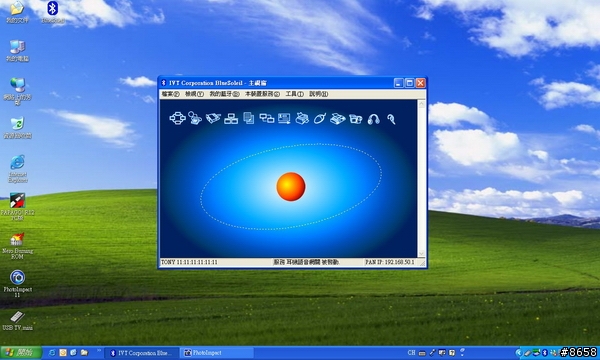This screenshot has width=600, height=360.
Task: Select the USB TV mini desktop icon
Action: (x=17, y=321)
